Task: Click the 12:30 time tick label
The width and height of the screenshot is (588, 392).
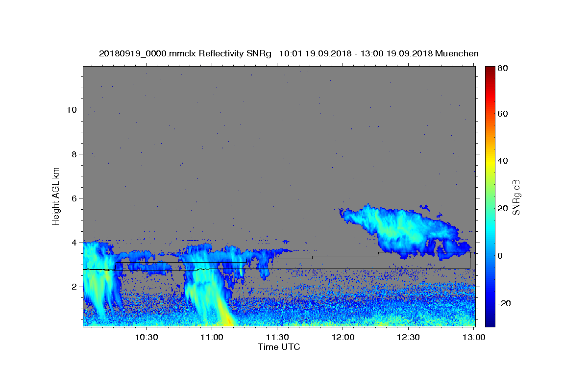Action: pos(409,338)
